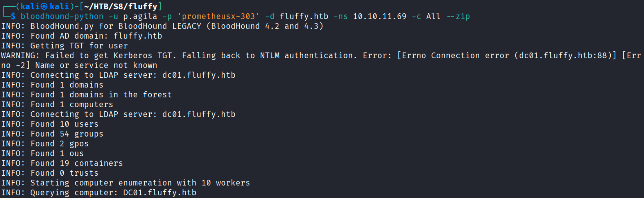Click the 'Found 0 trusts' output line
Viewport: 644px width, 198px height.
(64, 173)
